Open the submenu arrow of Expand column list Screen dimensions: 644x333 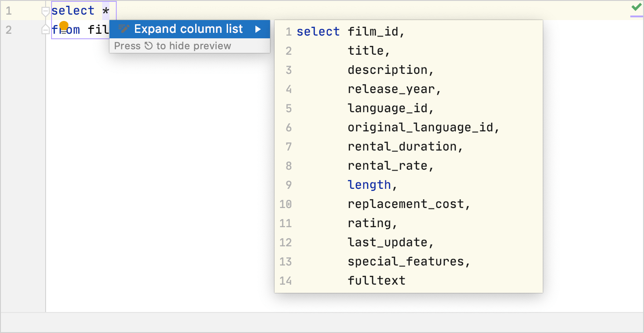point(258,29)
